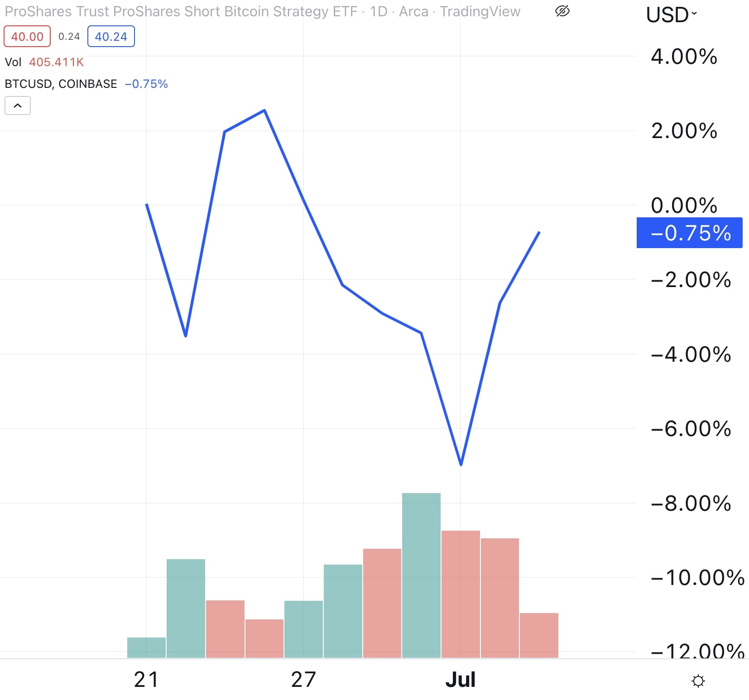Viewport: 749px width, 700px height.
Task: Click the 4.00% label on the price scale
Action: pos(684,57)
